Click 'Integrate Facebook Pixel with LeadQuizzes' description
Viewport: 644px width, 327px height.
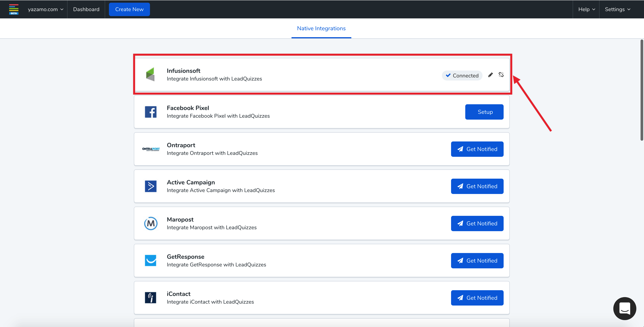pyautogui.click(x=218, y=116)
